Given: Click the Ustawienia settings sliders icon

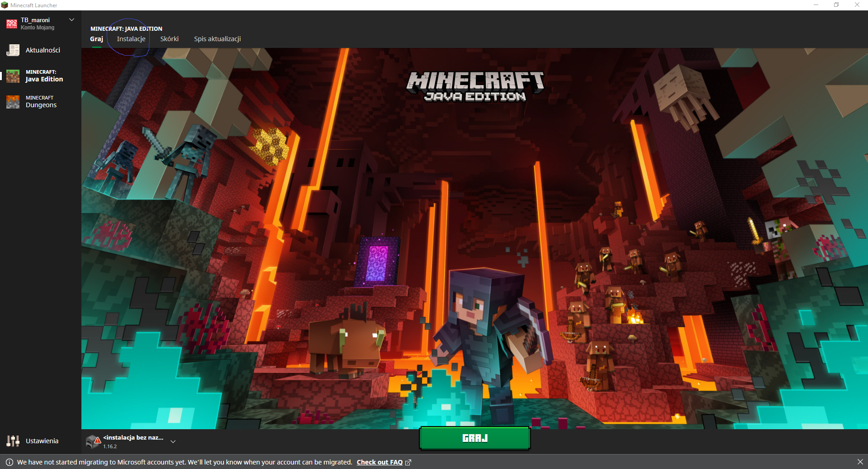Looking at the screenshot, I should pos(13,441).
